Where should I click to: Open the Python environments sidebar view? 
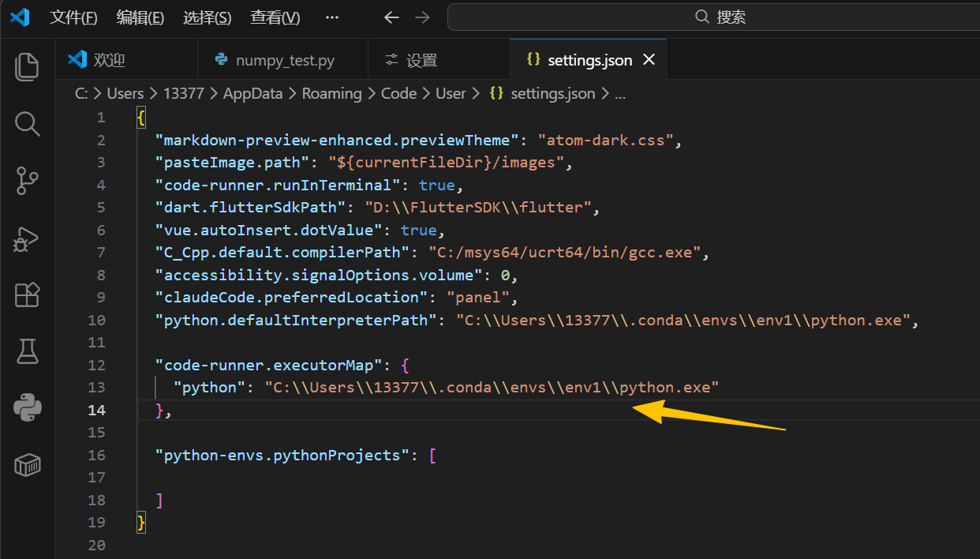[27, 409]
